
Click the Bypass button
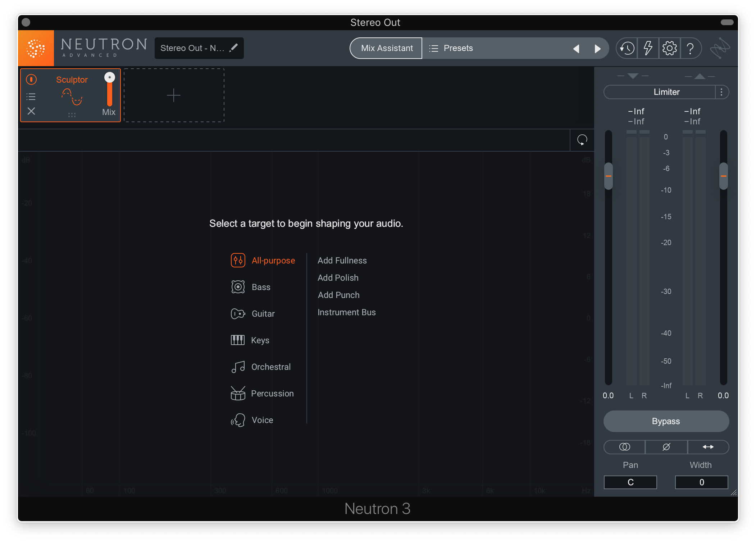(666, 421)
